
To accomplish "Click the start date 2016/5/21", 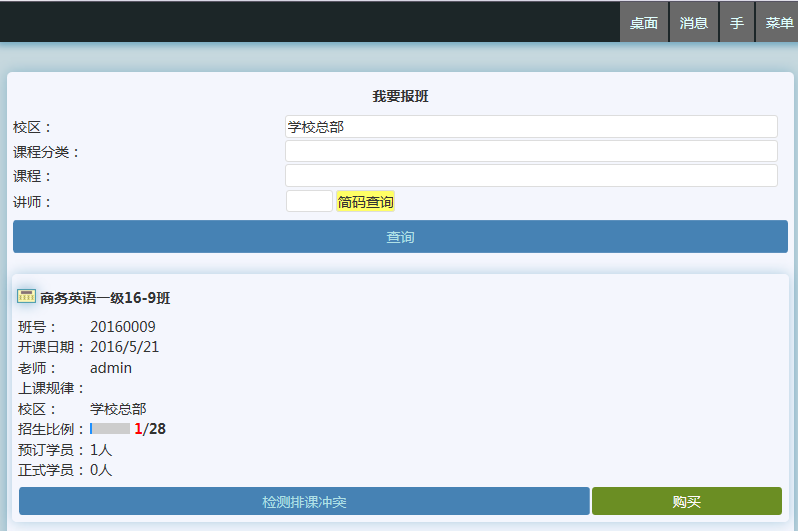I will click(x=125, y=347).
